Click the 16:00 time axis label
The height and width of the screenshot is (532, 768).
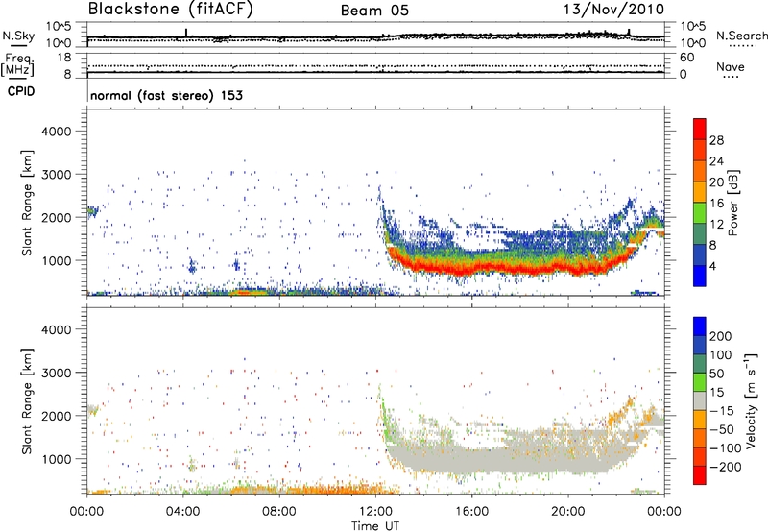(x=471, y=512)
